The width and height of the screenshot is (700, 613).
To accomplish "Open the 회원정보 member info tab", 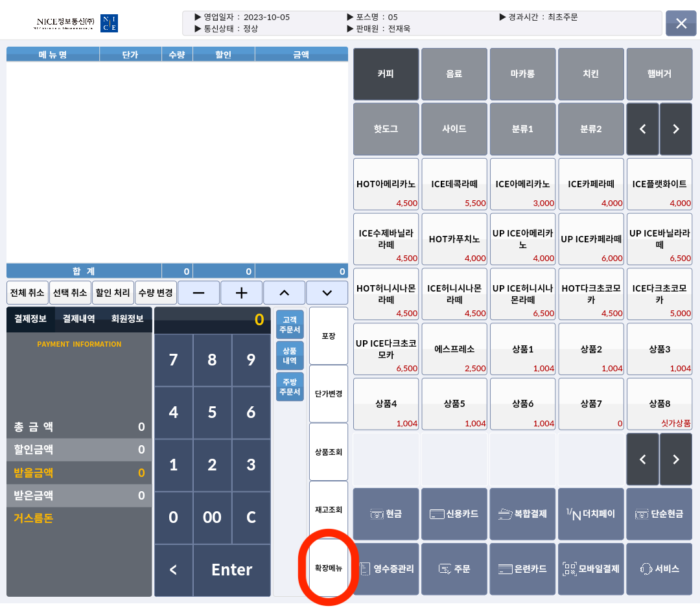I will [x=127, y=319].
